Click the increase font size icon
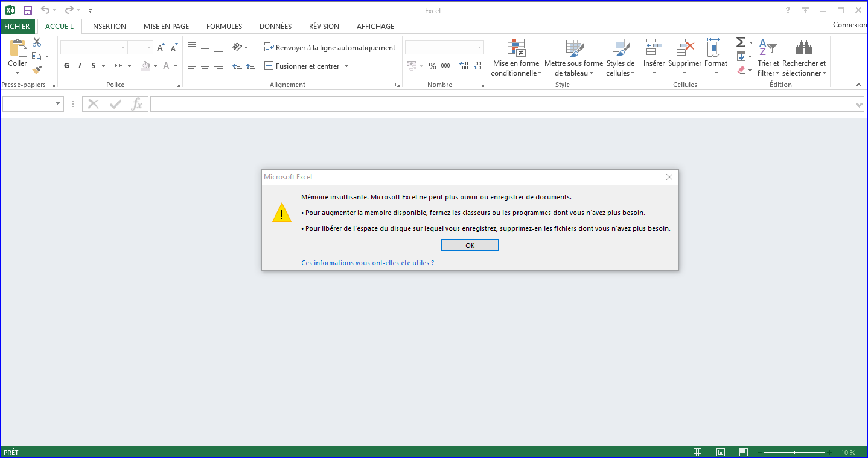This screenshot has width=868, height=458. (161, 47)
